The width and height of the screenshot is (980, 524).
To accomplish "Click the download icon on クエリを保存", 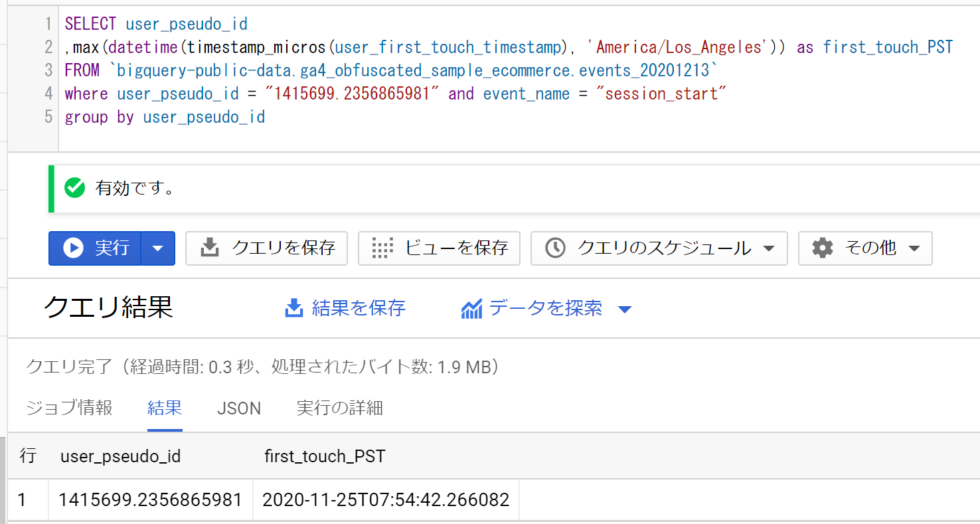I will click(210, 248).
